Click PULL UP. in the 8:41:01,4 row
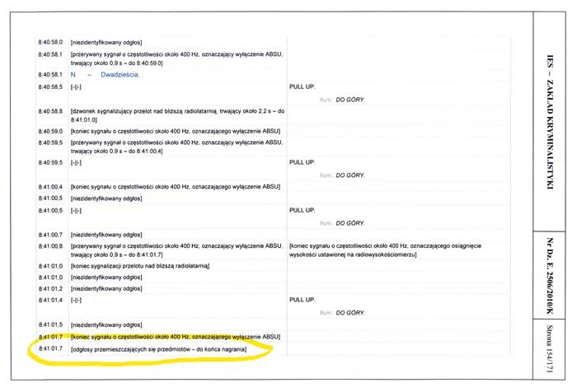The width and height of the screenshot is (577, 392). point(303,301)
